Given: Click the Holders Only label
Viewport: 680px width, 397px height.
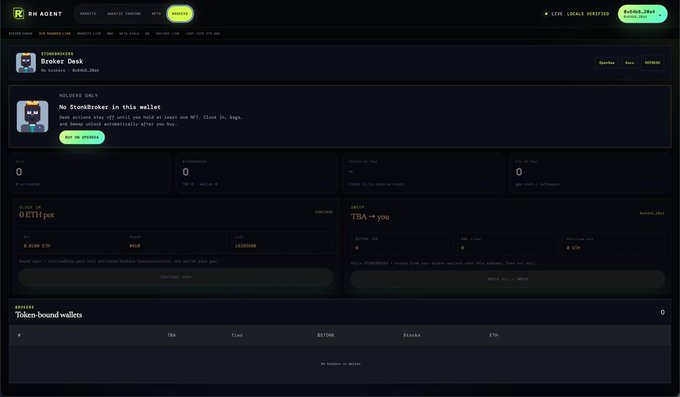Looking at the screenshot, I should [78, 95].
